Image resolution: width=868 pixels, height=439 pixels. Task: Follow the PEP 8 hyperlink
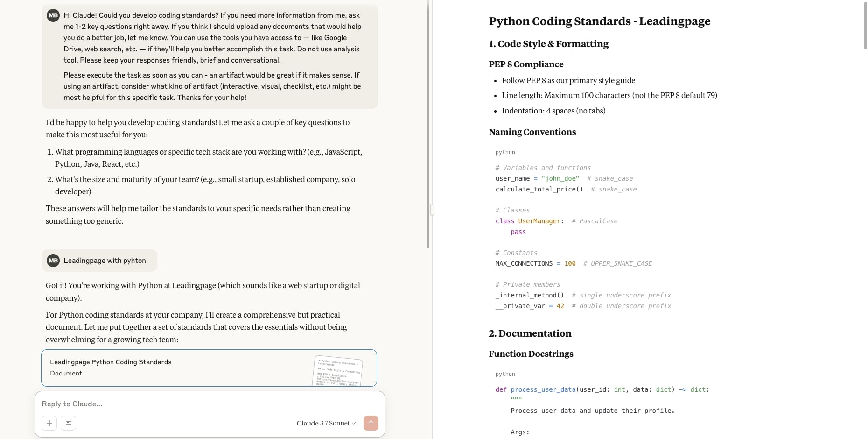(x=536, y=80)
